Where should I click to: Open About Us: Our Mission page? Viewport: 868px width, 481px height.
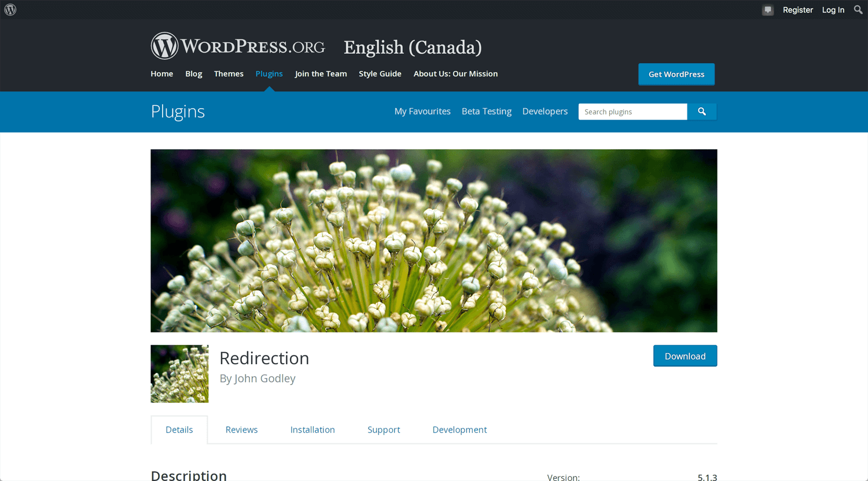tap(455, 73)
